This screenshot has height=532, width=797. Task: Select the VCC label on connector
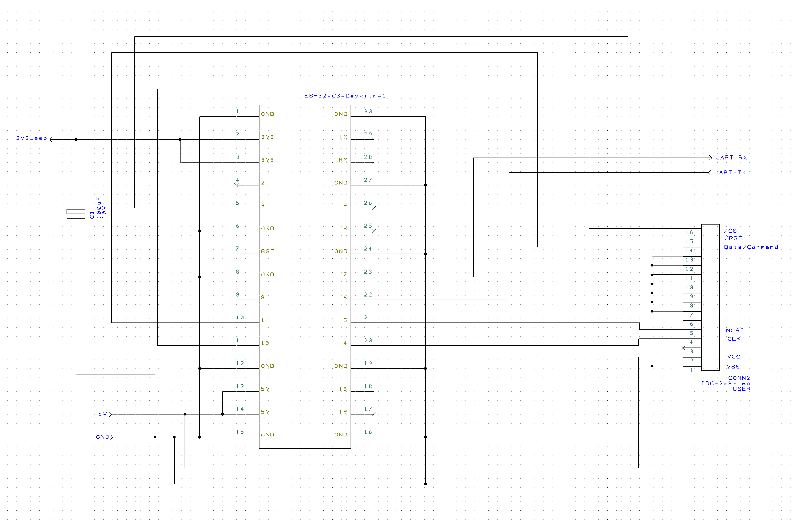pyautogui.click(x=734, y=357)
